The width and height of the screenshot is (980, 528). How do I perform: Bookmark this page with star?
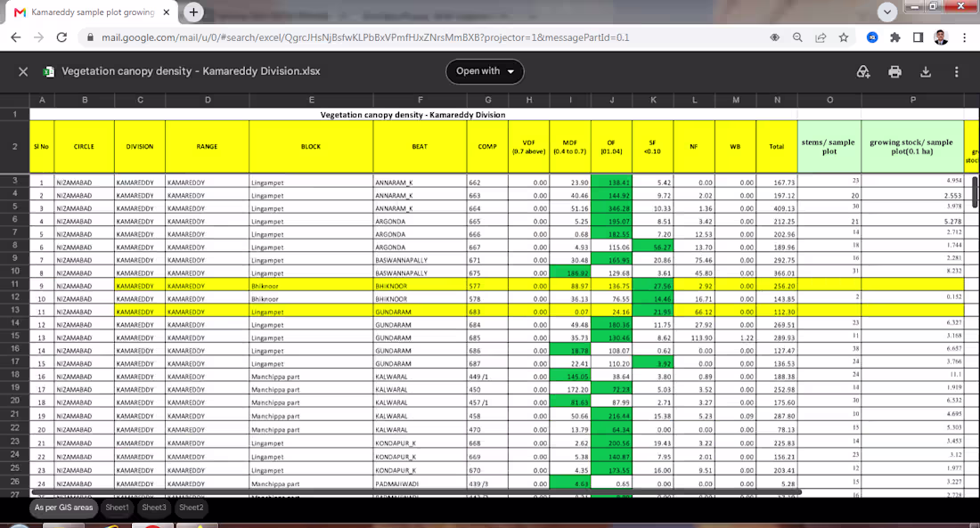[x=844, y=37]
